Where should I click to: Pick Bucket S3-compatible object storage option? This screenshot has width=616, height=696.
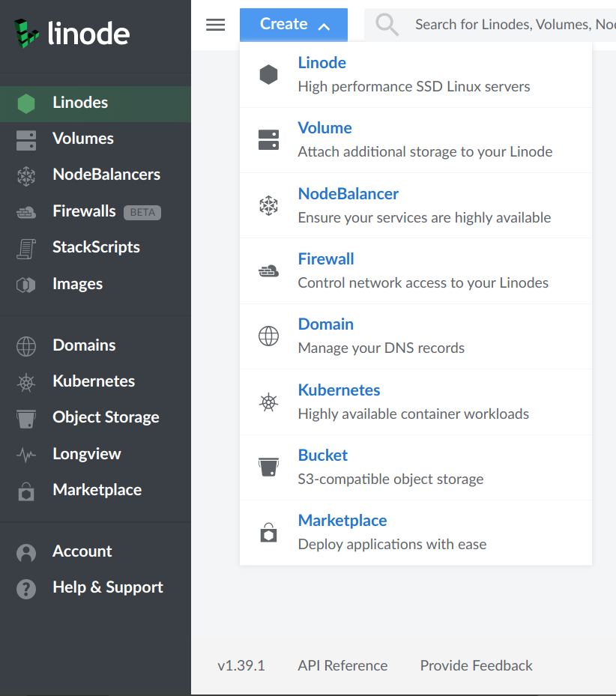pyautogui.click(x=416, y=467)
